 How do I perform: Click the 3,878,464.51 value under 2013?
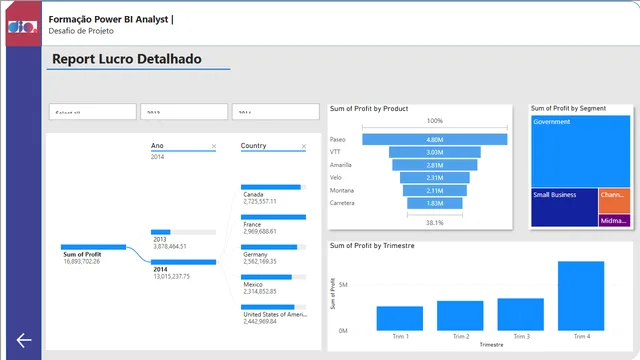[x=170, y=247]
